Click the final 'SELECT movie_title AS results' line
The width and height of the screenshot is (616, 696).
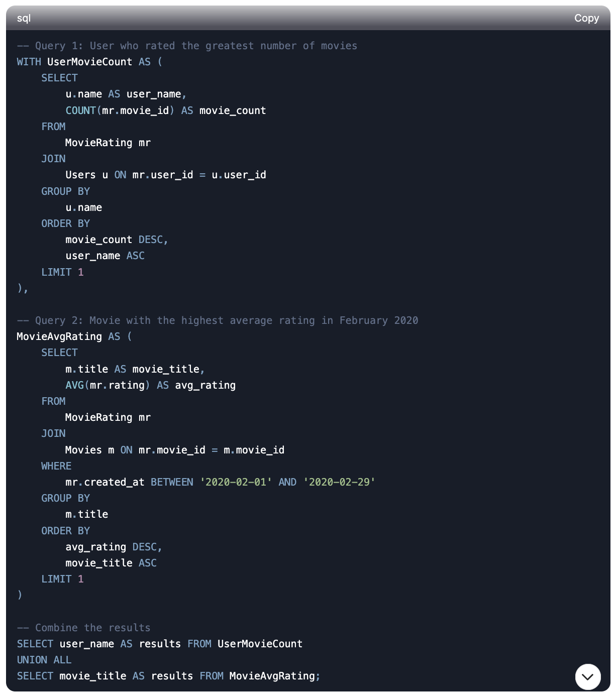coord(168,676)
